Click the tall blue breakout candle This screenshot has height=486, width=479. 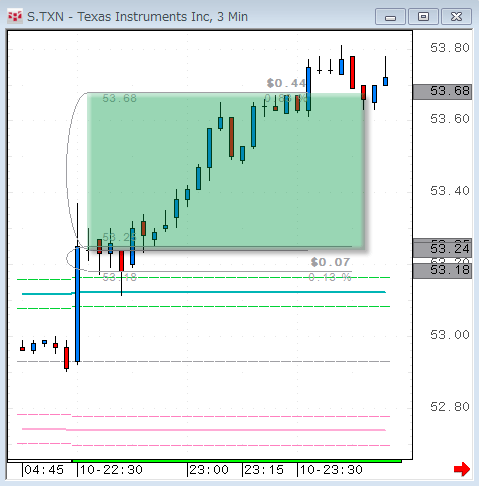(77, 304)
